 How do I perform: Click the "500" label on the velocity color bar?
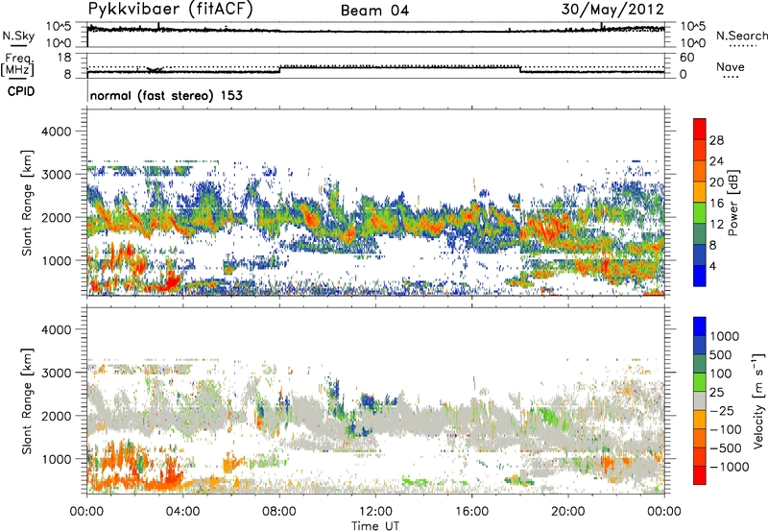[x=721, y=355]
